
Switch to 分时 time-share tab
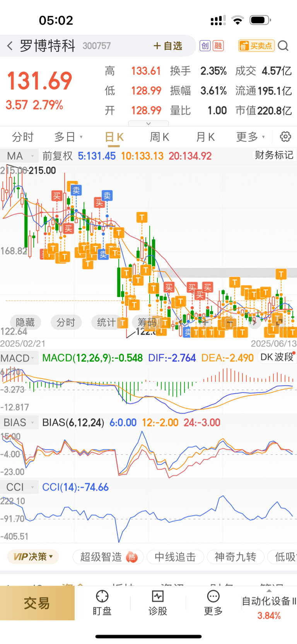(23, 137)
